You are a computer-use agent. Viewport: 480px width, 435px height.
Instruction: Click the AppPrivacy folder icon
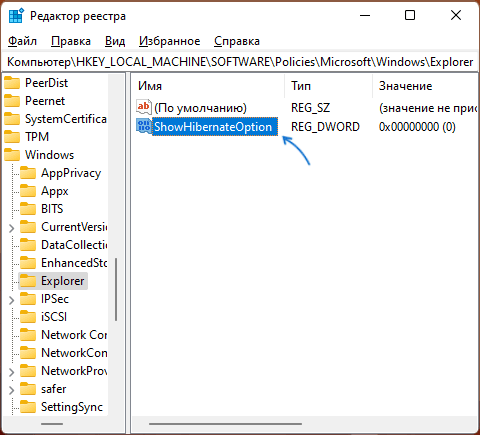tap(28, 173)
